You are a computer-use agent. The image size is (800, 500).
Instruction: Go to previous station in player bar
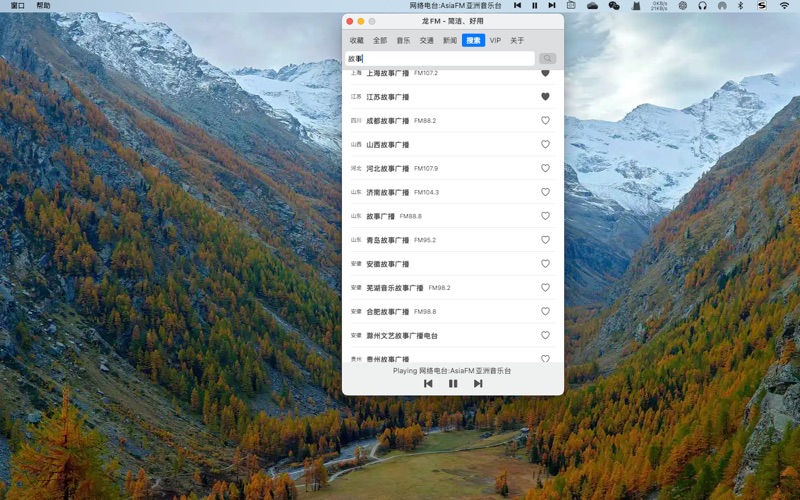428,383
